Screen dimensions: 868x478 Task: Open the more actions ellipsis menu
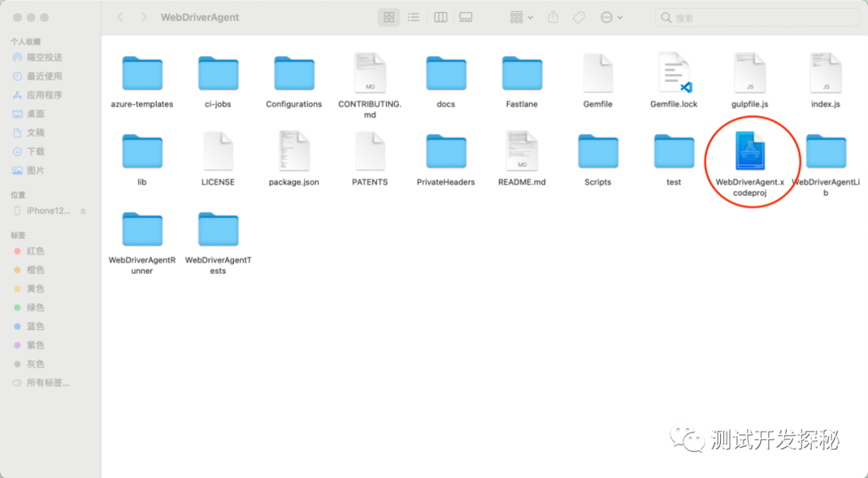(612, 18)
